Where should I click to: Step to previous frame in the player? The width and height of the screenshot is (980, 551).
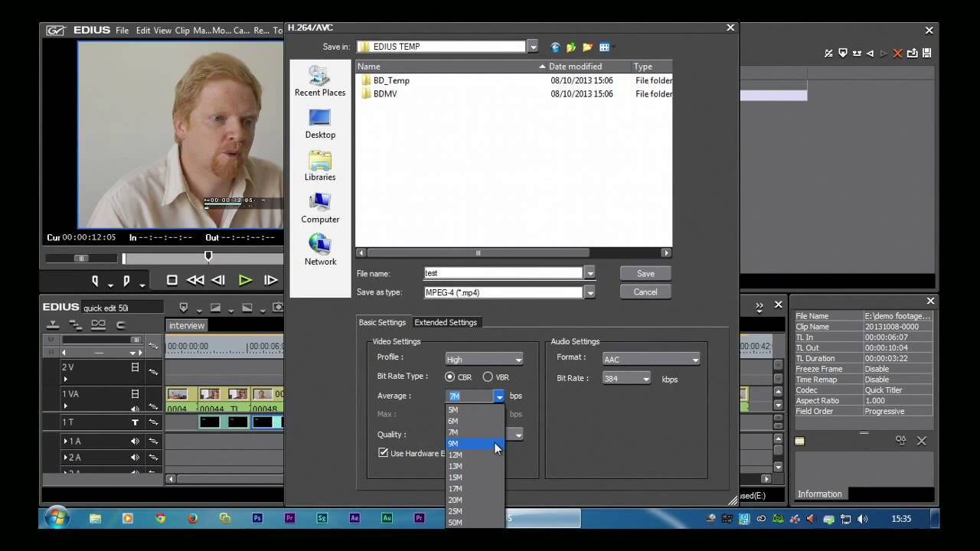(x=218, y=281)
